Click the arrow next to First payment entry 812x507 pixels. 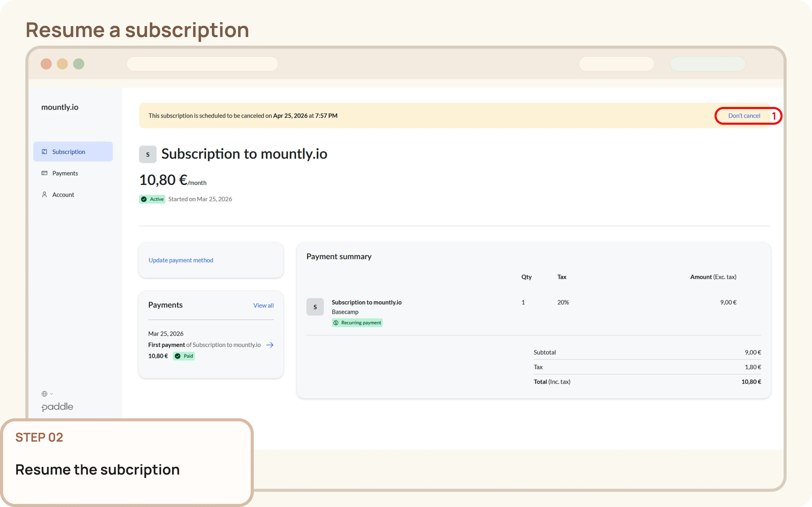[270, 345]
